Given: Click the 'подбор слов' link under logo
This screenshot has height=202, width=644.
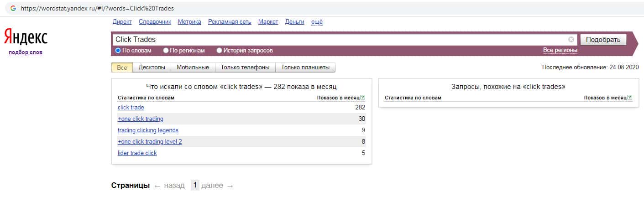Looking at the screenshot, I should click(26, 52).
